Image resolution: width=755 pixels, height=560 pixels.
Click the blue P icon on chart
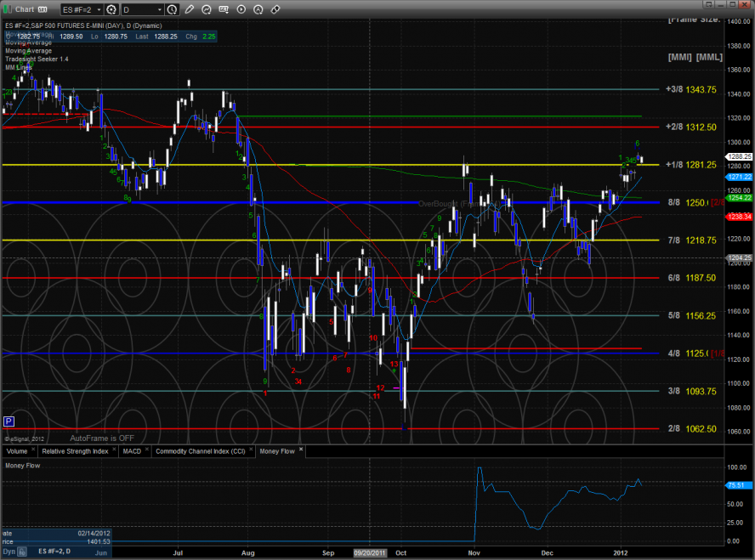click(x=9, y=421)
